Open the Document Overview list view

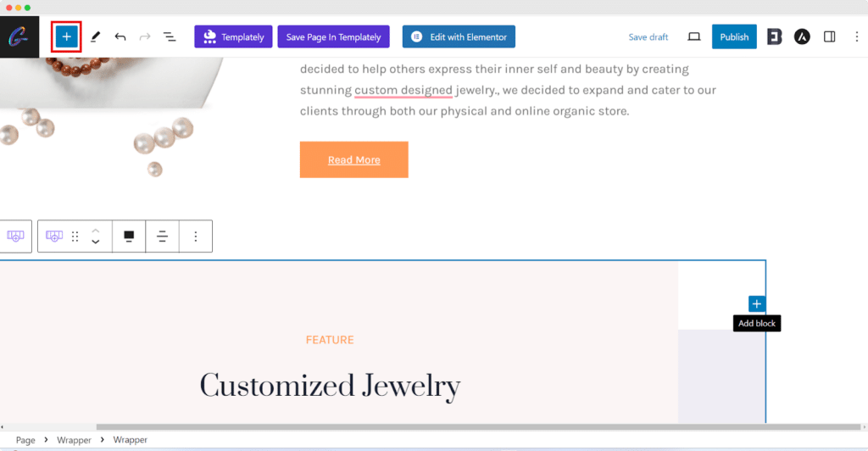point(170,37)
